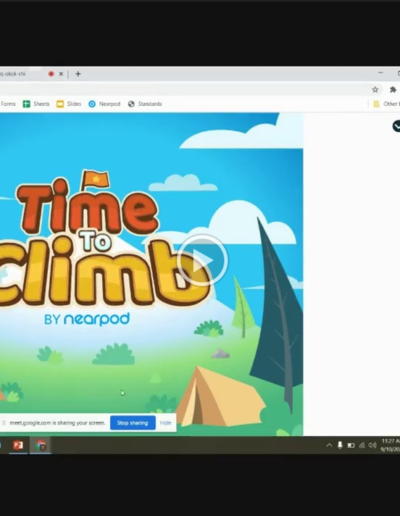This screenshot has height=516, width=400.
Task: Bookmark this page with the star icon
Action: (x=375, y=89)
